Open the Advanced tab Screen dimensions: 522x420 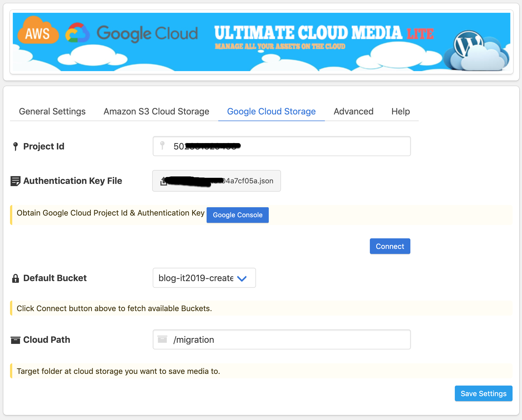pyautogui.click(x=353, y=111)
